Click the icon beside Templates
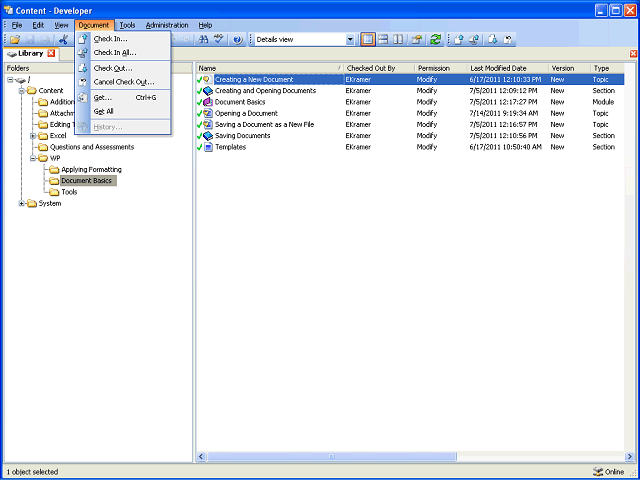 coord(208,147)
